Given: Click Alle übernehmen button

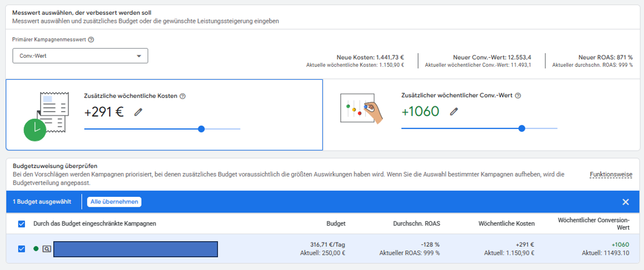Looking at the screenshot, I should 114,202.
